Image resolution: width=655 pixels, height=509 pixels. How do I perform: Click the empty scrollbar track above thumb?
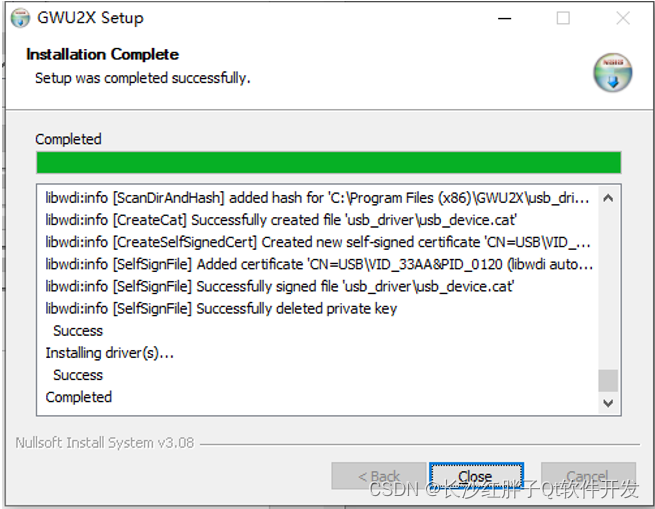[608, 288]
